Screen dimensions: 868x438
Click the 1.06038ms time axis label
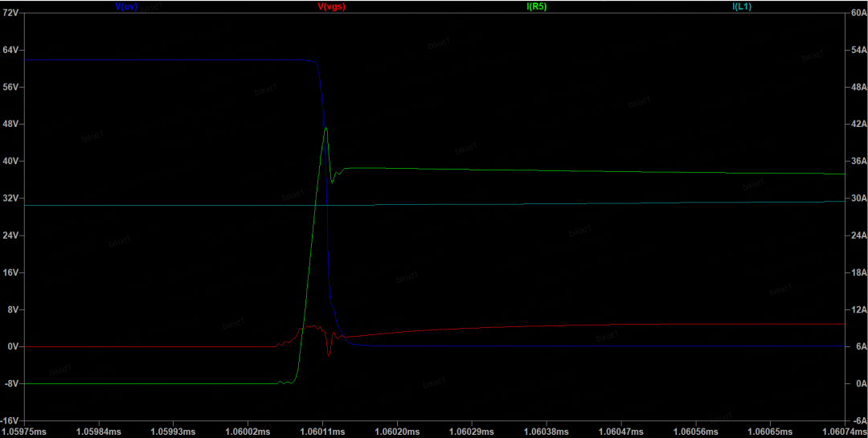coord(546,431)
